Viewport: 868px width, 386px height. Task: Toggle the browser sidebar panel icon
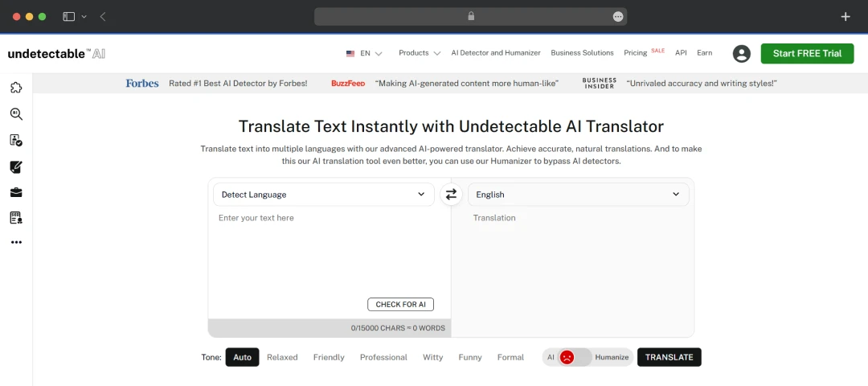click(68, 17)
